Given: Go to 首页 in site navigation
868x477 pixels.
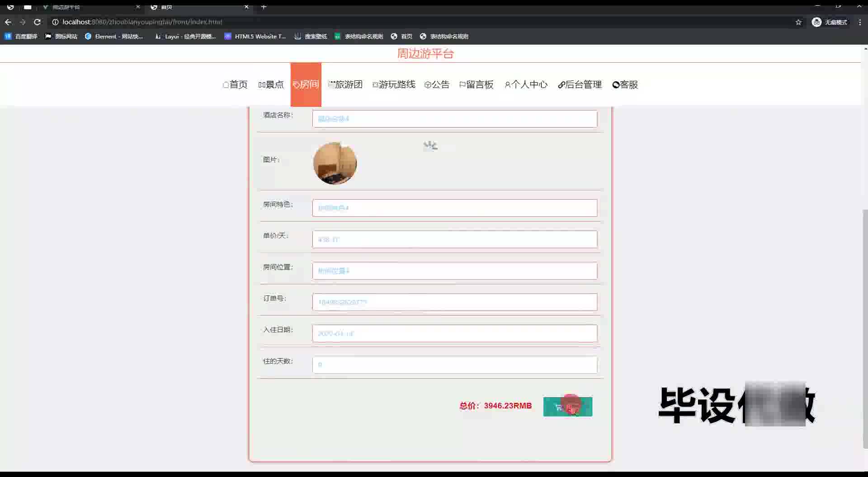Looking at the screenshot, I should 235,84.
